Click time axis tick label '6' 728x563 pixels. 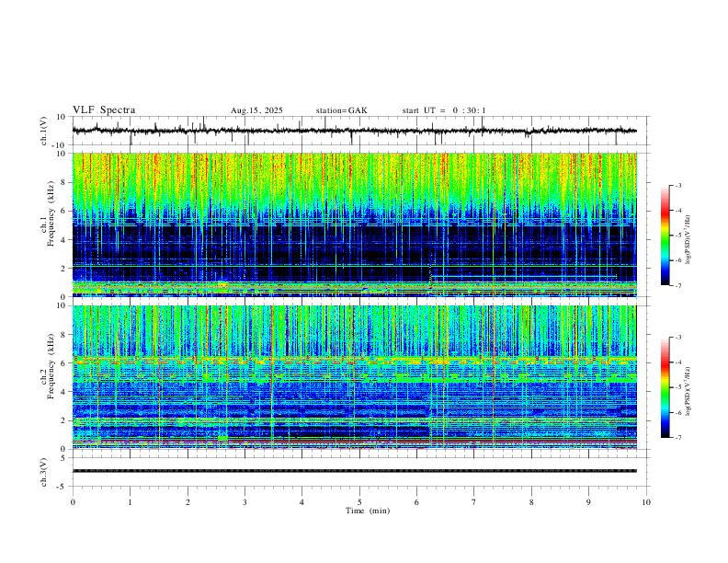pyautogui.click(x=416, y=502)
